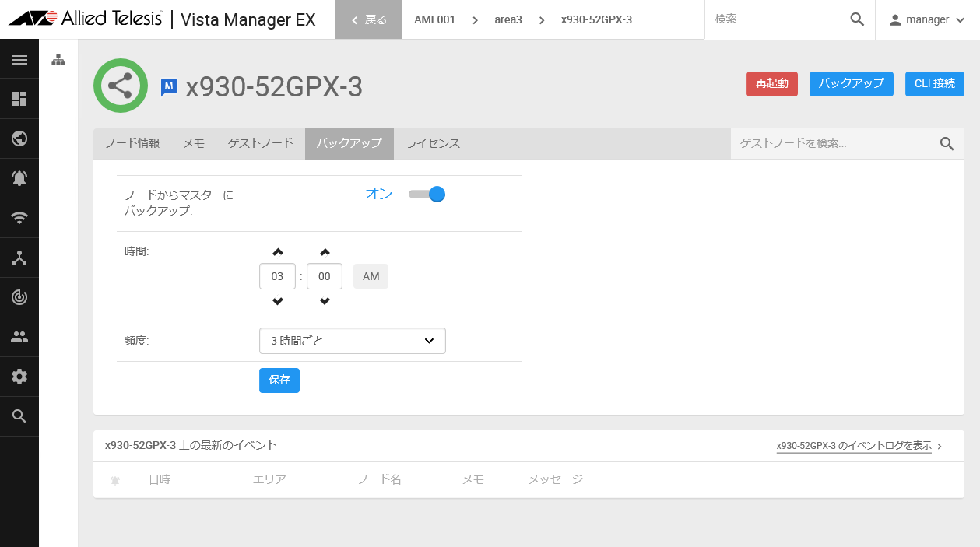Screen dimensions: 980x547
Task: Open the user management people icon
Action: click(19, 337)
